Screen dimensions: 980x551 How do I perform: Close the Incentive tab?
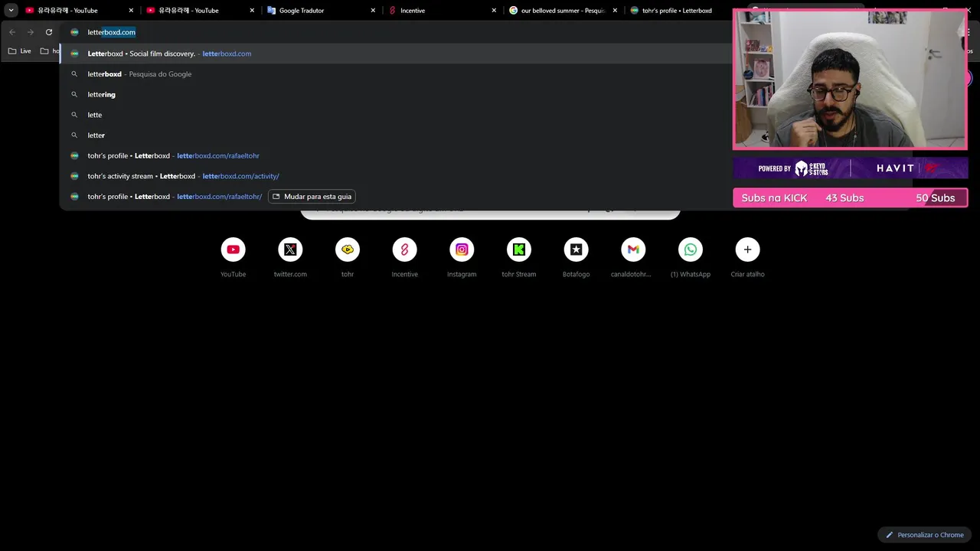pyautogui.click(x=494, y=11)
